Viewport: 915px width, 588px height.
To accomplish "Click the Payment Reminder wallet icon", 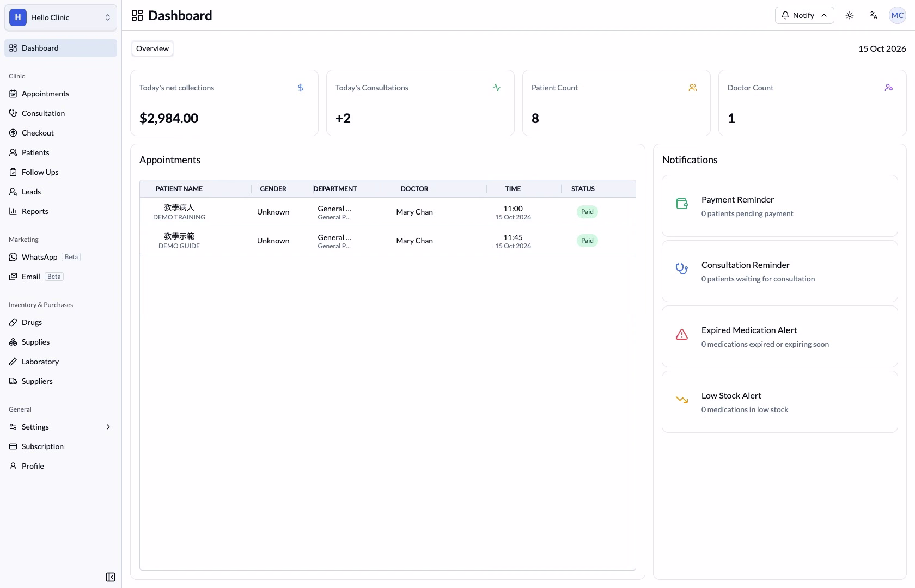I will point(682,204).
